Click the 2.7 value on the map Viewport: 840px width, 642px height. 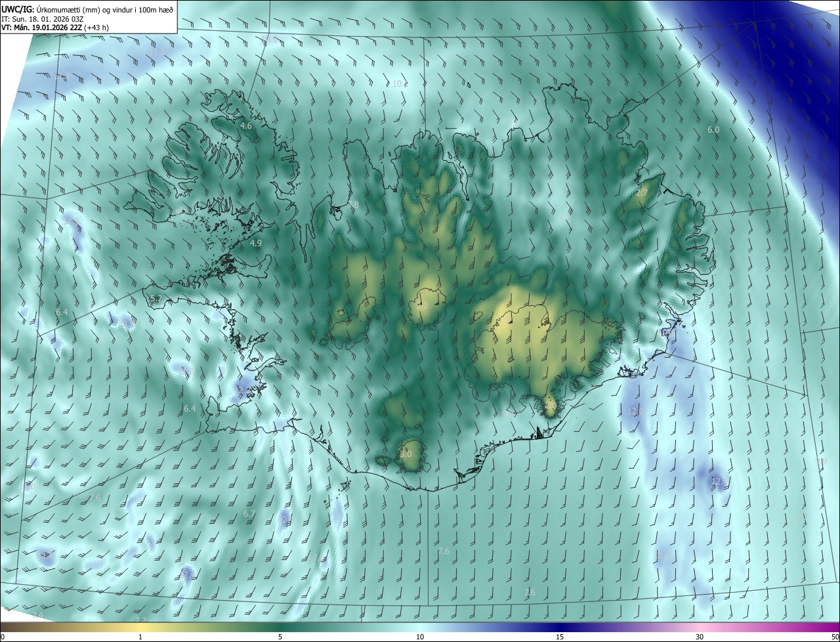tap(642, 192)
